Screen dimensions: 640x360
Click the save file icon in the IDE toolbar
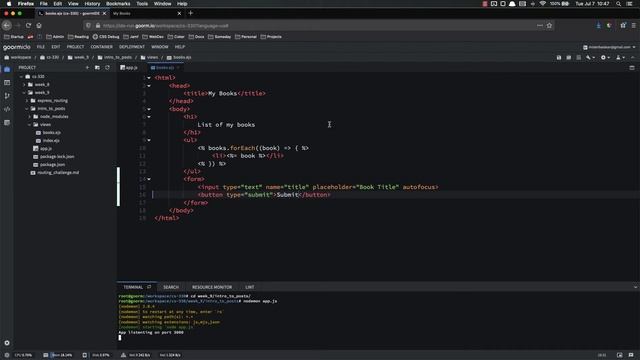pos(559,58)
